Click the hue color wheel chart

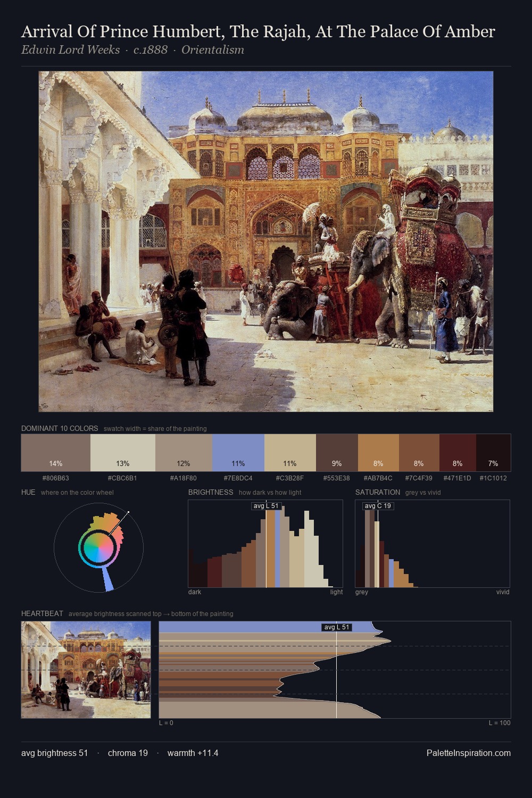pos(99,547)
